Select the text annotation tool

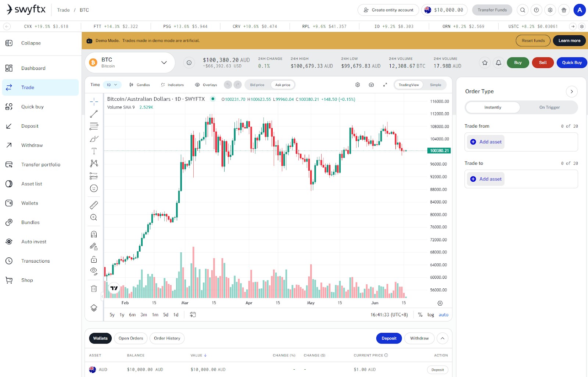coord(94,151)
